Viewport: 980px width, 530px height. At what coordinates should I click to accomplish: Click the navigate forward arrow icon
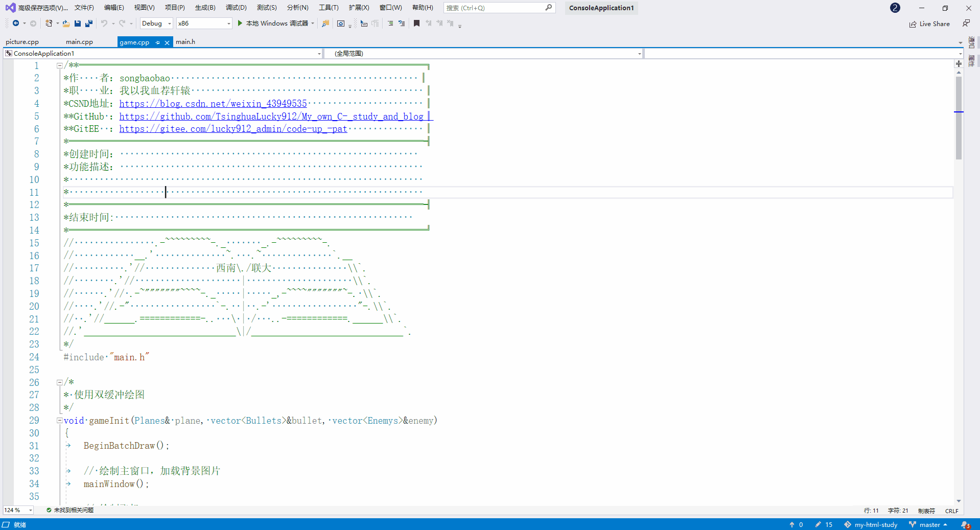[x=33, y=24]
